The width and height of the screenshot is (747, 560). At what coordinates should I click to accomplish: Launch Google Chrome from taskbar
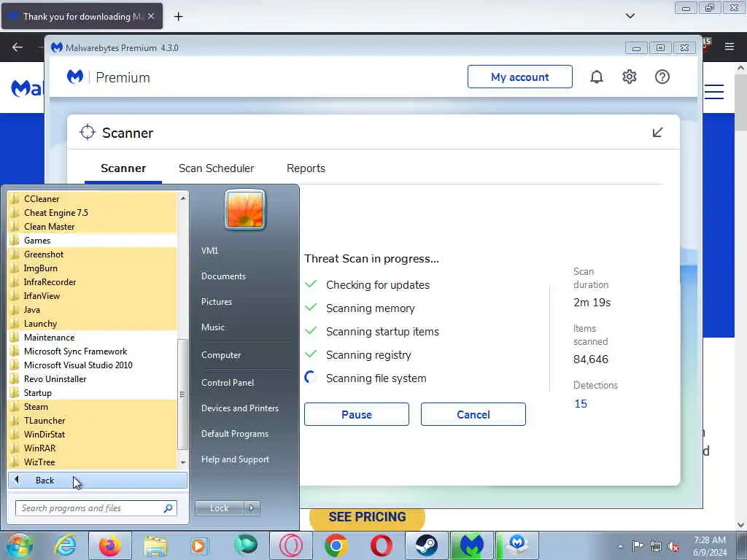(336, 545)
